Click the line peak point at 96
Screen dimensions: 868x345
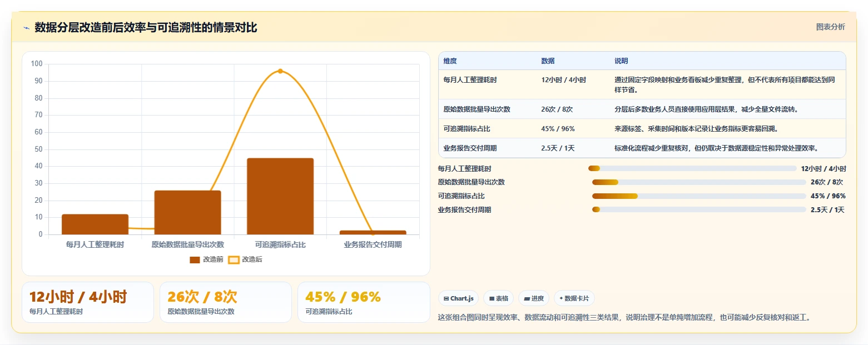click(280, 71)
